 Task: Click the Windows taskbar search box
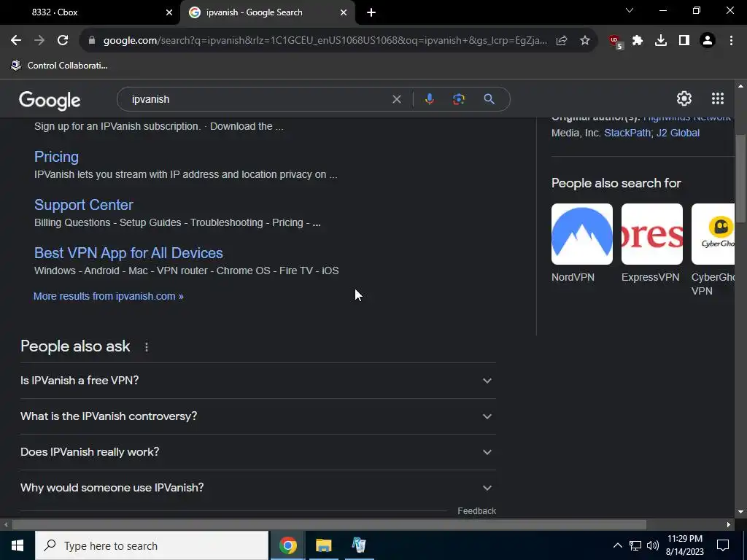pos(152,545)
